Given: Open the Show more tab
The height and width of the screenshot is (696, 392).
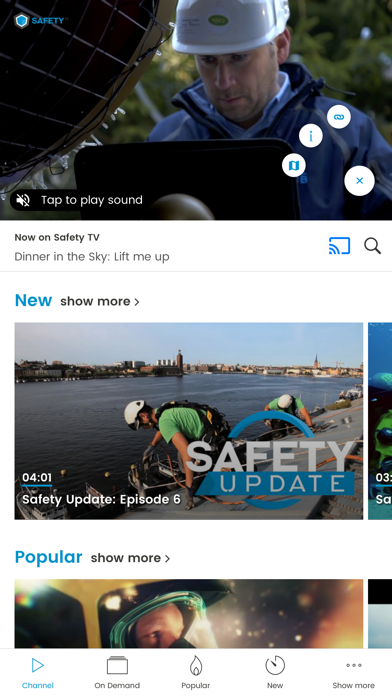Looking at the screenshot, I should coord(353,673).
